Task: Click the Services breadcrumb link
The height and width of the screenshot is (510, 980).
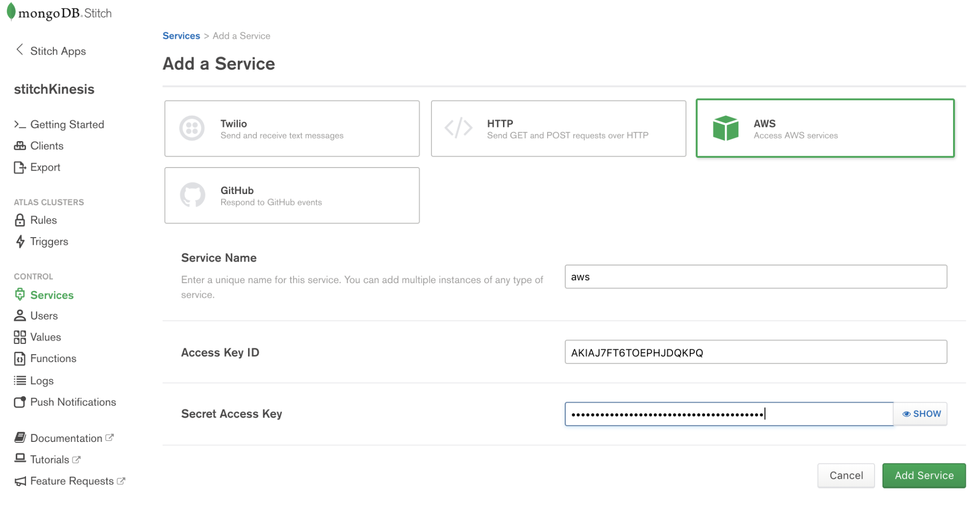Action: point(181,36)
